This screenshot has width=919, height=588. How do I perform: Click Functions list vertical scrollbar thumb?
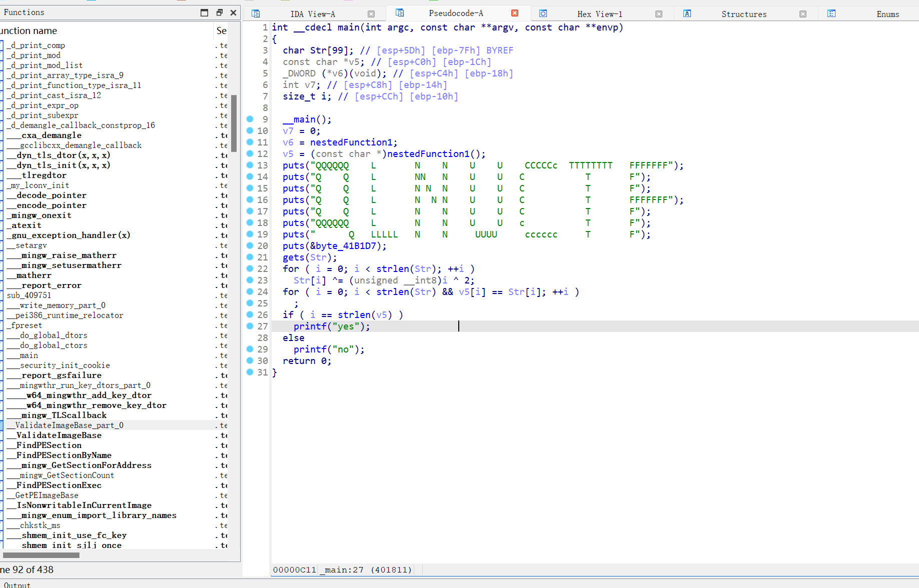tap(234, 123)
